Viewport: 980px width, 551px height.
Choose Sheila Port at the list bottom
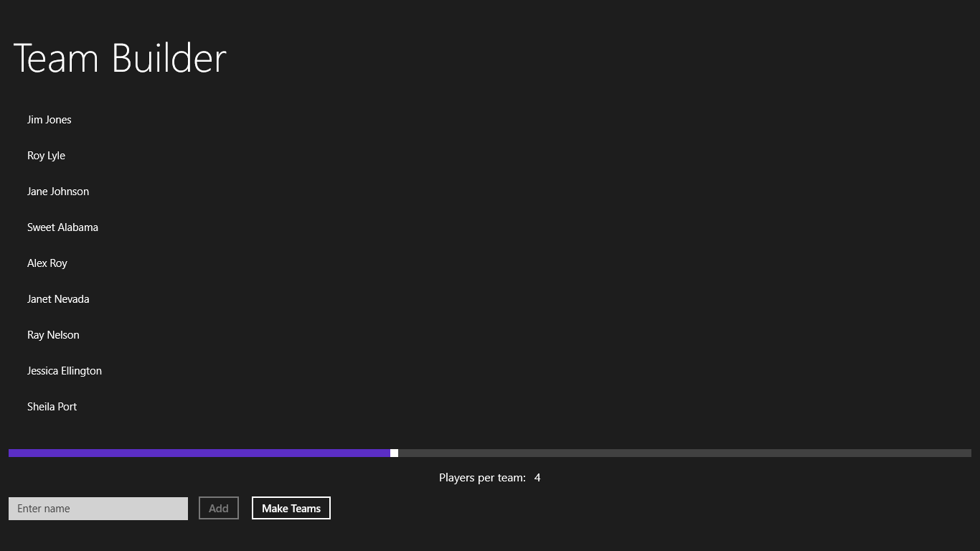click(52, 407)
